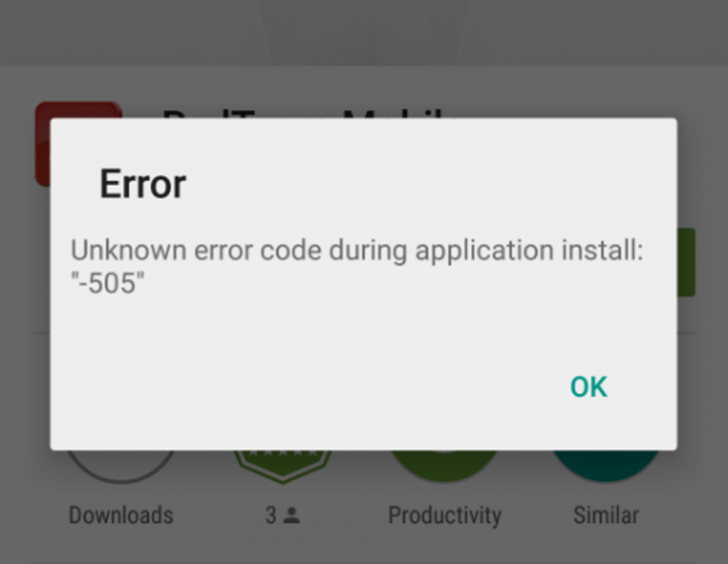Click the person icon beside rating count

pyautogui.click(x=292, y=516)
